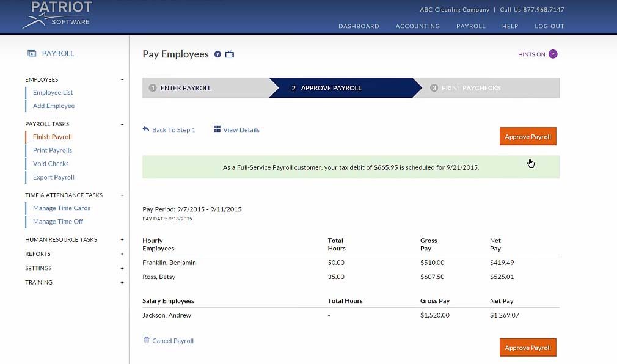Open the info tooltip beside Pay Employees

[x=218, y=54]
